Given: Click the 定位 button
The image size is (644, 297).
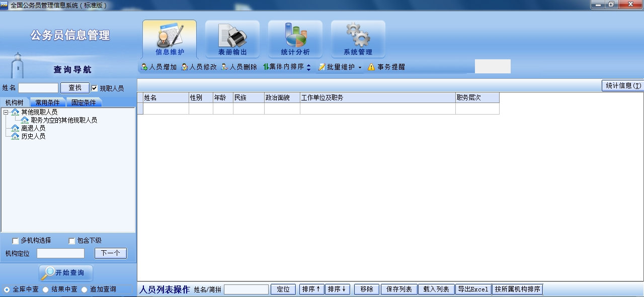Looking at the screenshot, I should [x=284, y=289].
